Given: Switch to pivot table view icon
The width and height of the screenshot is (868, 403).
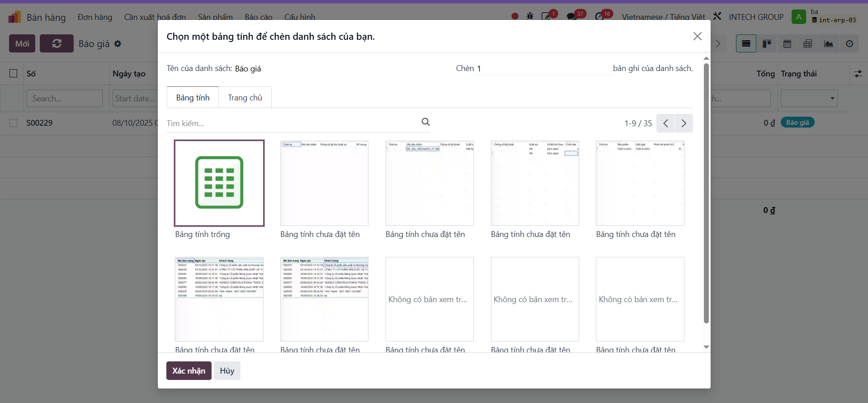Looking at the screenshot, I should [808, 44].
